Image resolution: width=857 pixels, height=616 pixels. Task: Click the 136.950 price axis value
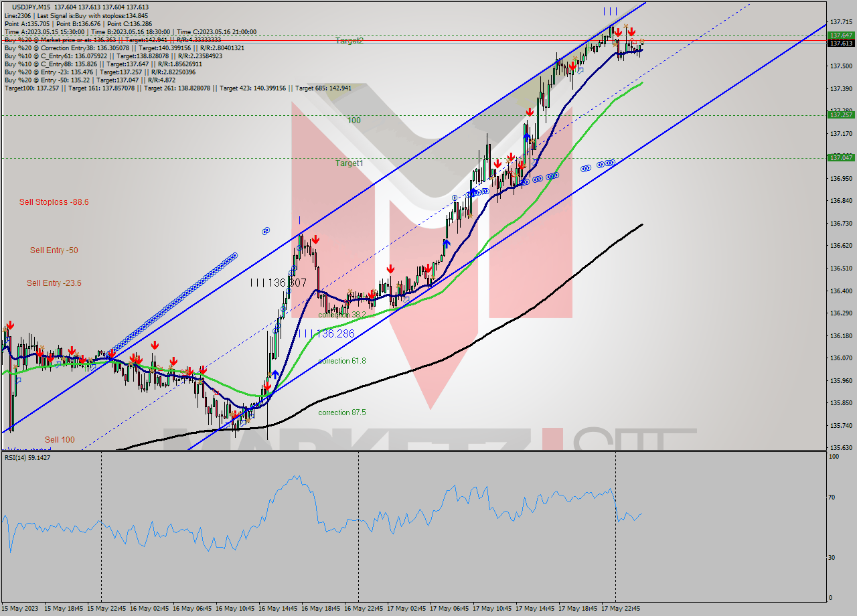pos(842,179)
